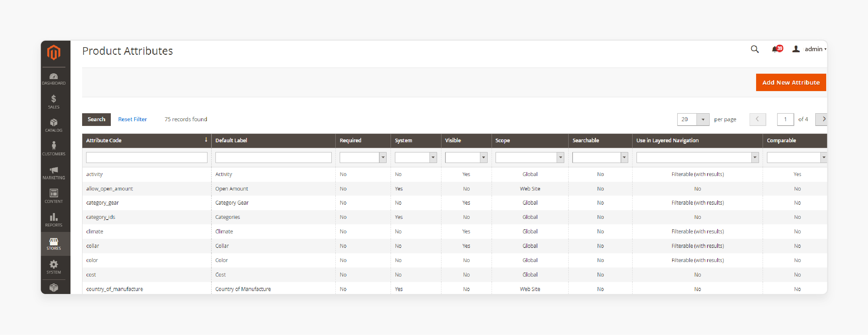Viewport: 868px width, 335px height.
Task: Open the category_ids attribute row
Action: point(455,217)
